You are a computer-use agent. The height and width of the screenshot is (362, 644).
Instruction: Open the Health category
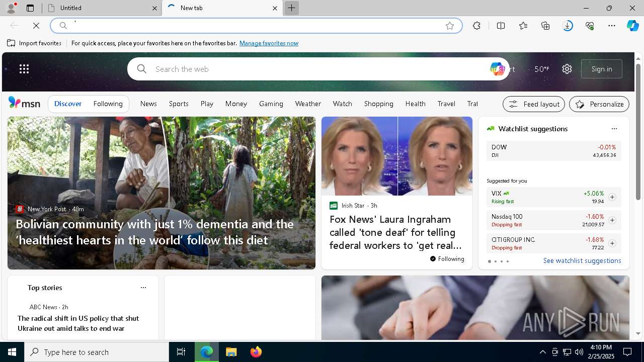tap(416, 104)
